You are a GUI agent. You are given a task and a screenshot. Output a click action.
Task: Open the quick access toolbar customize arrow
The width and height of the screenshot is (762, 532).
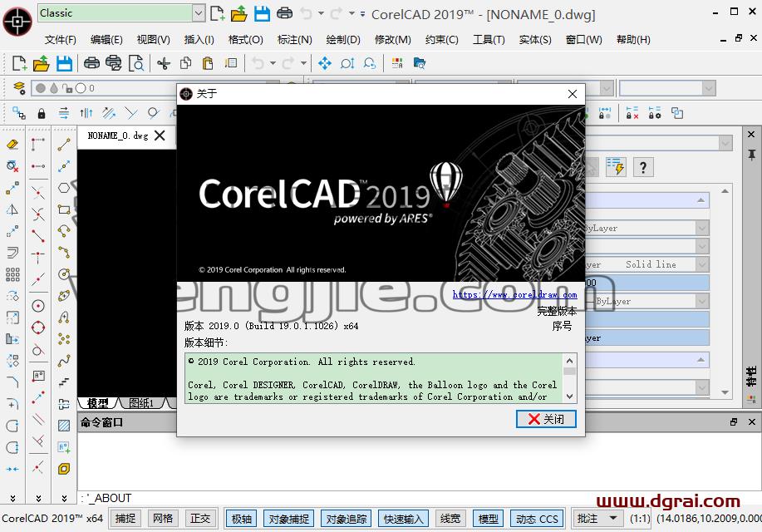tap(362, 14)
